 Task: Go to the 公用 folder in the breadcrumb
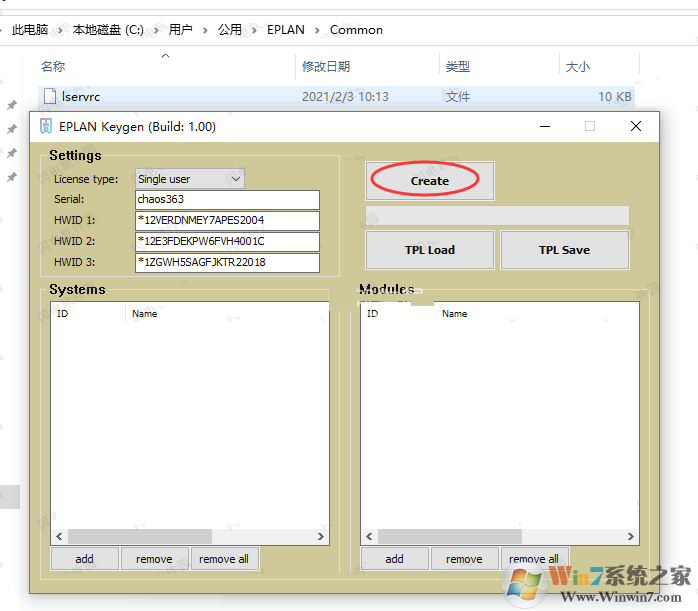pyautogui.click(x=230, y=30)
